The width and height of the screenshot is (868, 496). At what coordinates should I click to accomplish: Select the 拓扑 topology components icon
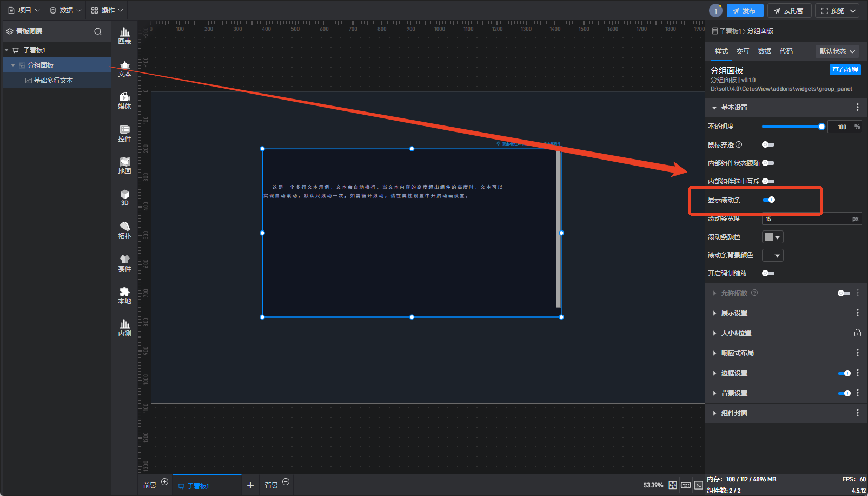(x=124, y=230)
